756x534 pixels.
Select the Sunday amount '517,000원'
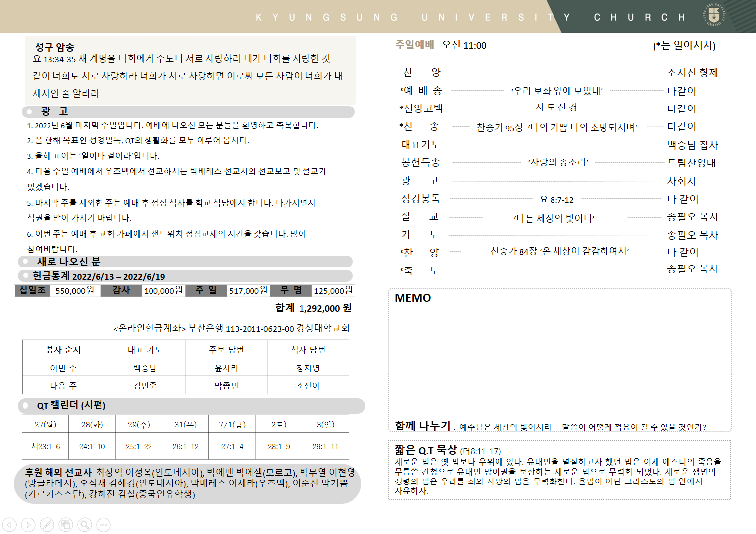(x=249, y=291)
